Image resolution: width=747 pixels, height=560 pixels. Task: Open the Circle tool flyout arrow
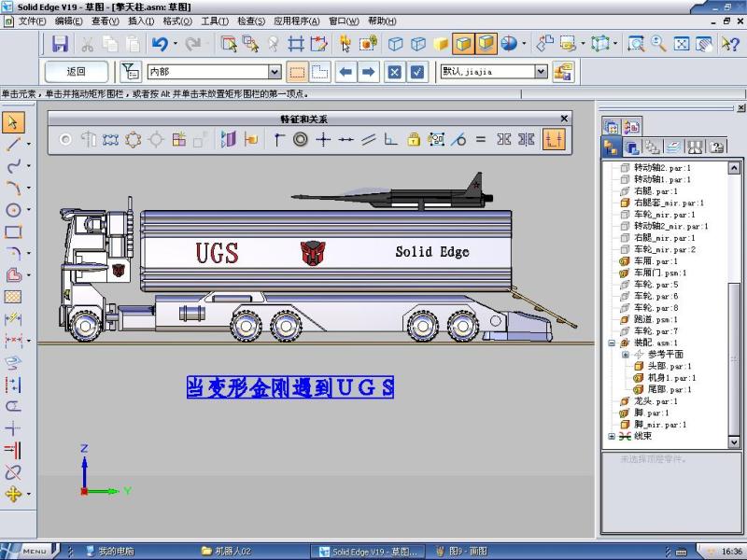tap(29, 209)
